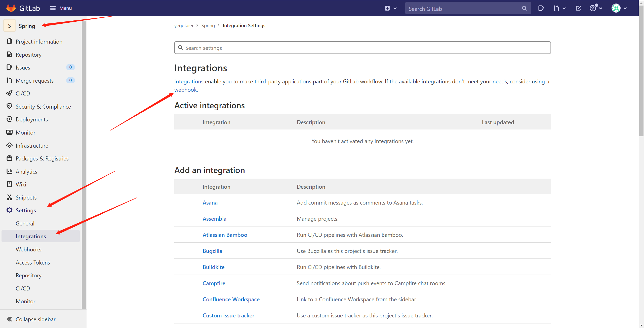Click the page vertical scrollbar
The width and height of the screenshot is (644, 328).
pos(641,71)
